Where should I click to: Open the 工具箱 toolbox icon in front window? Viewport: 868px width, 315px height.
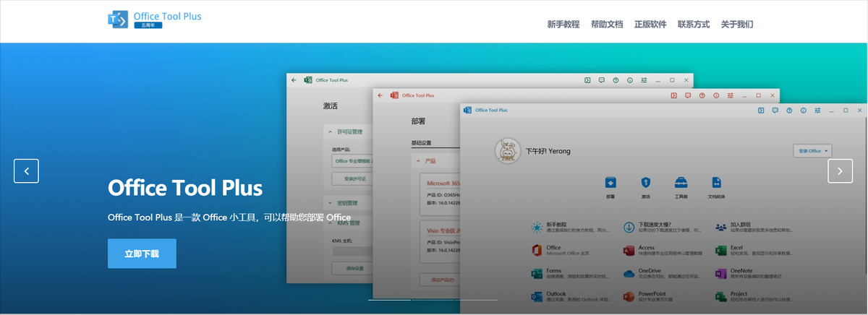(x=681, y=182)
